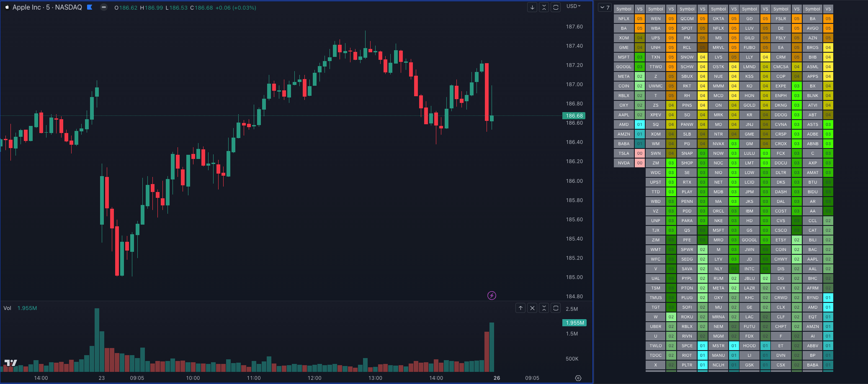Click the blue flag icon beside NASDAQ
The image size is (868, 384).
[x=89, y=7]
